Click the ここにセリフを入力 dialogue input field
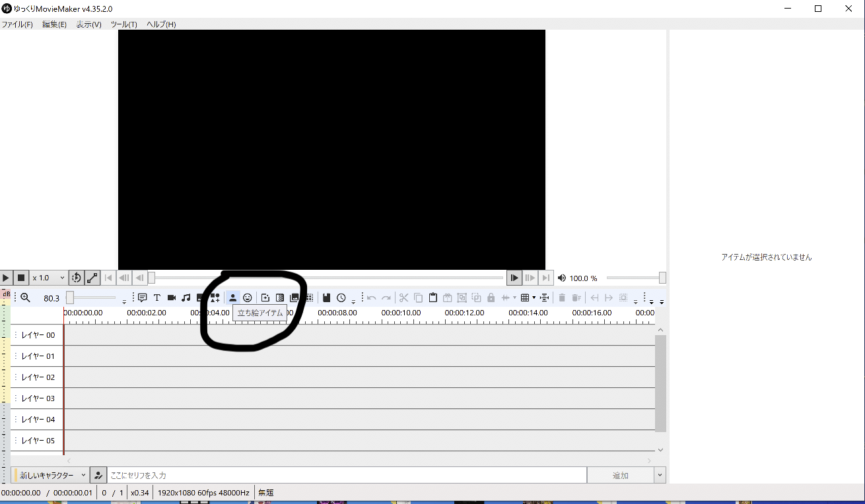This screenshot has height=504, width=865. pos(347,475)
